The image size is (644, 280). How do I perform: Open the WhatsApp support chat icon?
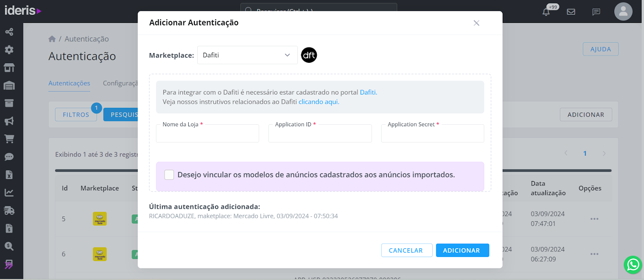633,265
